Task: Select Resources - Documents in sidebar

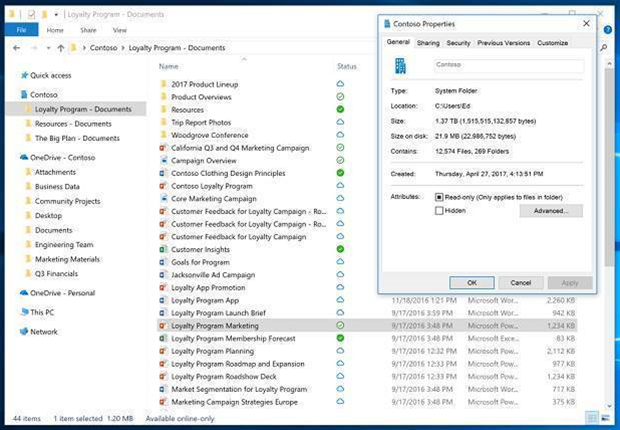Action: coord(73,124)
